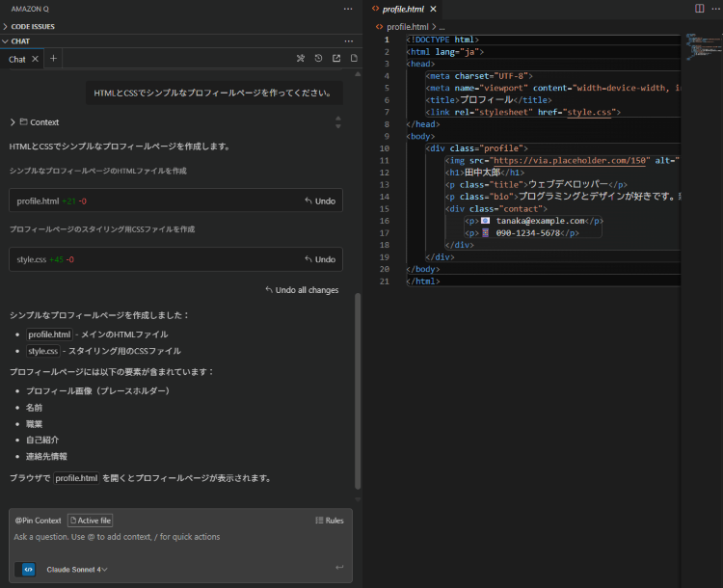Click Undo all changes
This screenshot has height=588, width=723.
pos(302,290)
